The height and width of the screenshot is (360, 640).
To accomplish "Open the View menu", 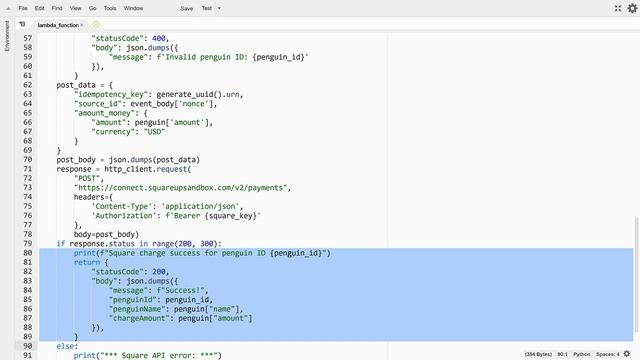I will click(76, 8).
